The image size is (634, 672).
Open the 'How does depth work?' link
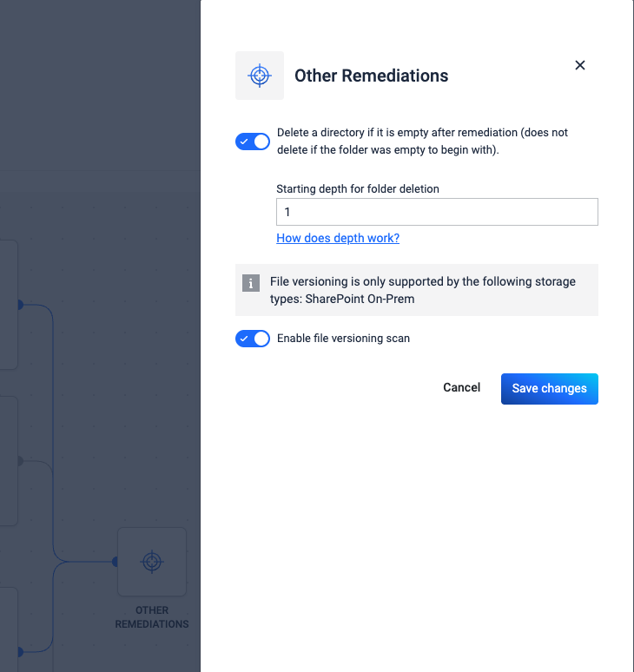338,238
